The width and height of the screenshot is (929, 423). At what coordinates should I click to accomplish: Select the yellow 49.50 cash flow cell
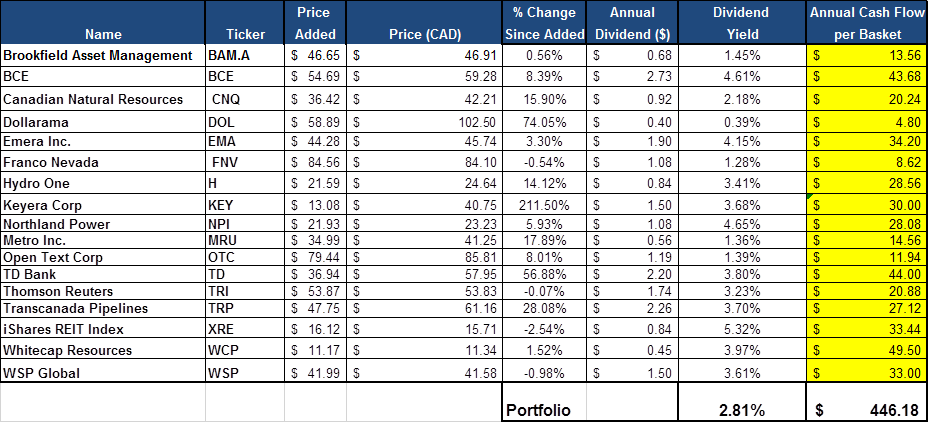pyautogui.click(x=867, y=350)
